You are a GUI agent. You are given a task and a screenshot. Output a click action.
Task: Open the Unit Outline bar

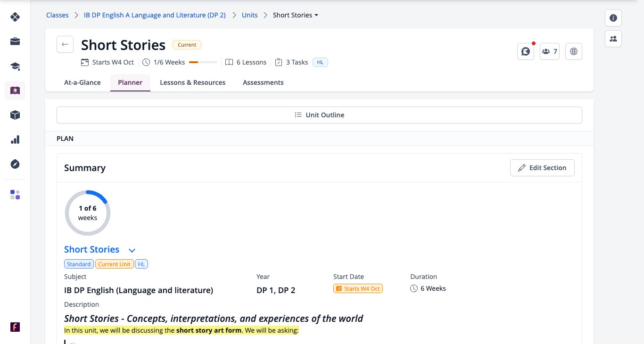click(x=319, y=115)
